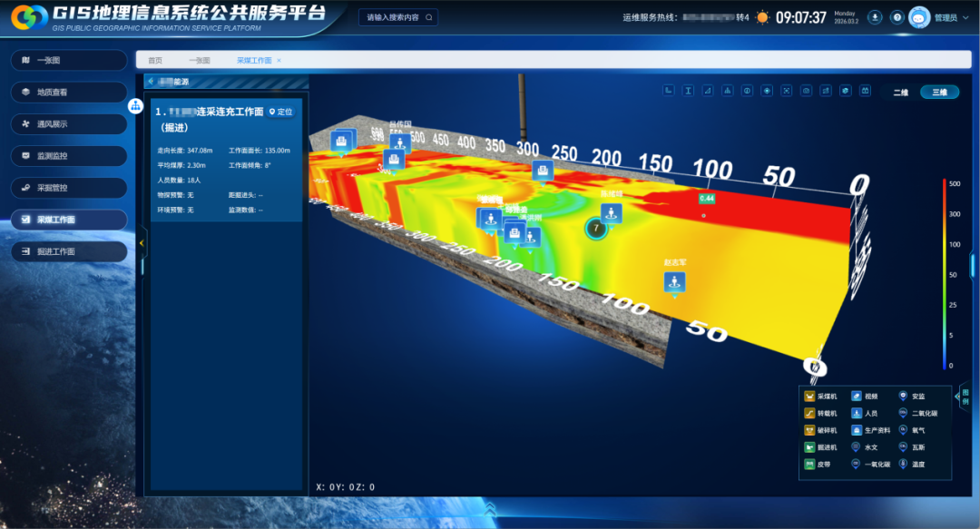Click the organization tree icon beside left panel
This screenshot has width=980, height=529.
click(x=135, y=106)
